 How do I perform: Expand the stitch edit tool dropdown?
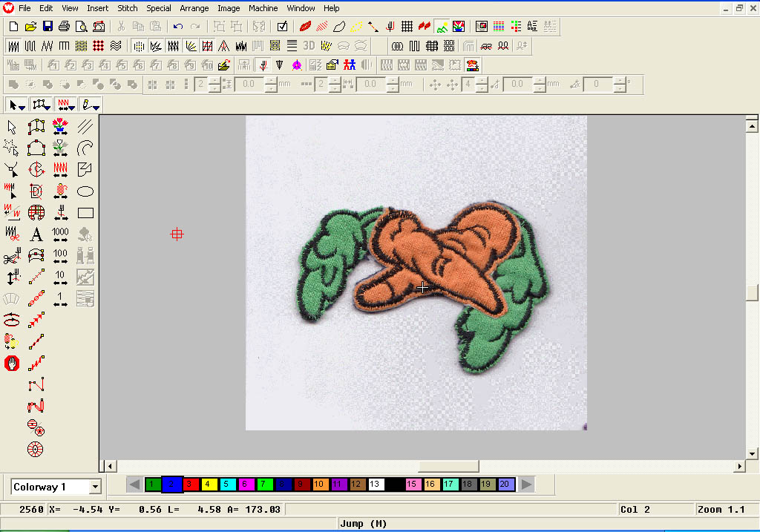click(72, 107)
